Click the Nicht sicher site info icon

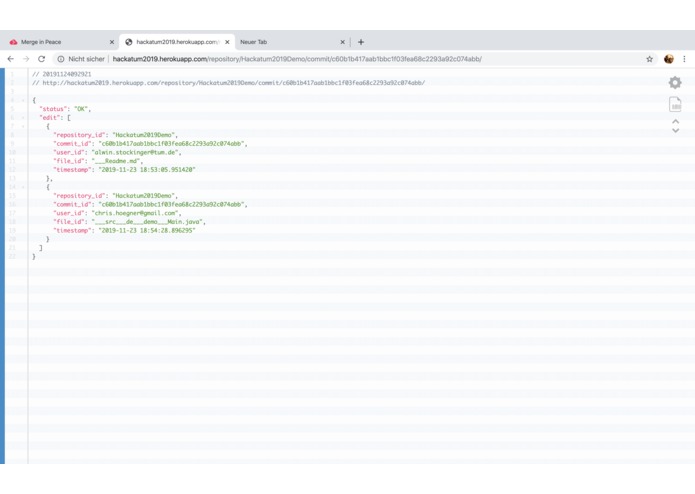point(61,59)
